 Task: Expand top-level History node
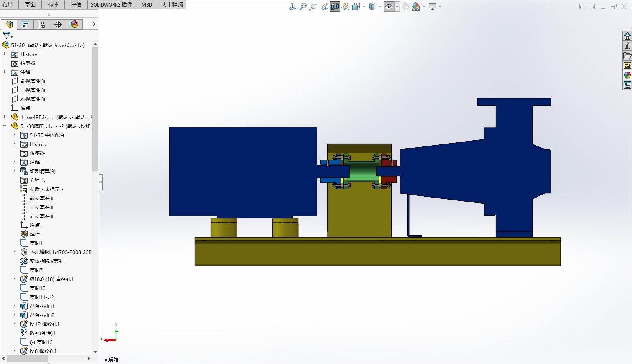[5, 54]
